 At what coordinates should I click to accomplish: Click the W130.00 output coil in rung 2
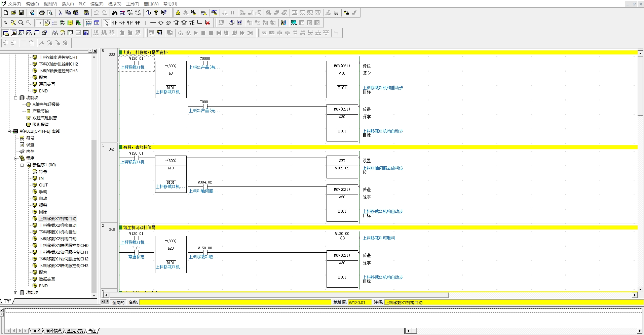(x=342, y=238)
